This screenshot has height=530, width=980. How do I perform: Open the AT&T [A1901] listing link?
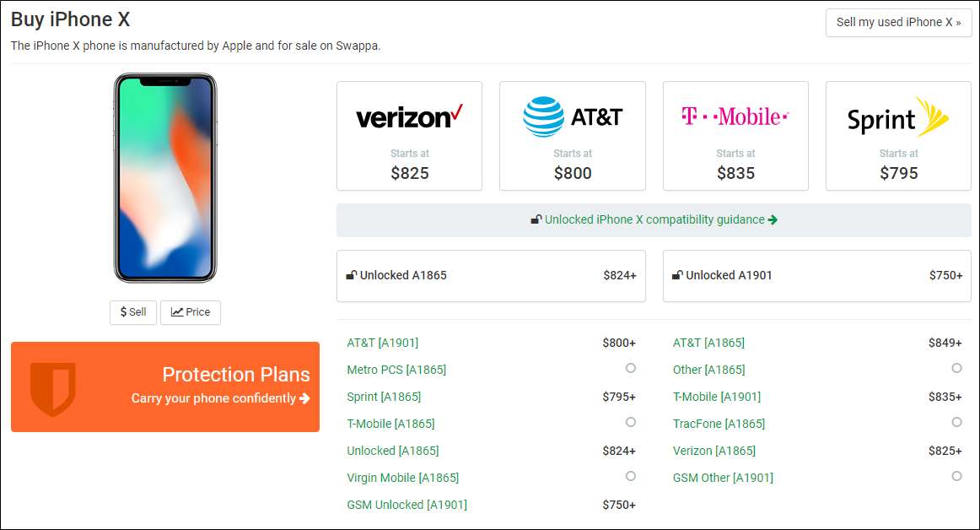(x=382, y=343)
